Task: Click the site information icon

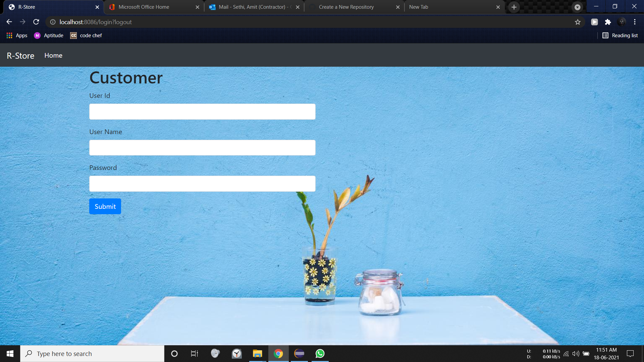Action: (x=53, y=22)
